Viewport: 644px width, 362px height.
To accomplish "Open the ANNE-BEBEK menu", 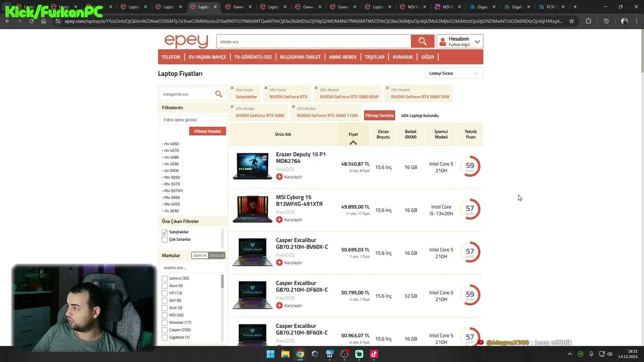I will tap(343, 57).
